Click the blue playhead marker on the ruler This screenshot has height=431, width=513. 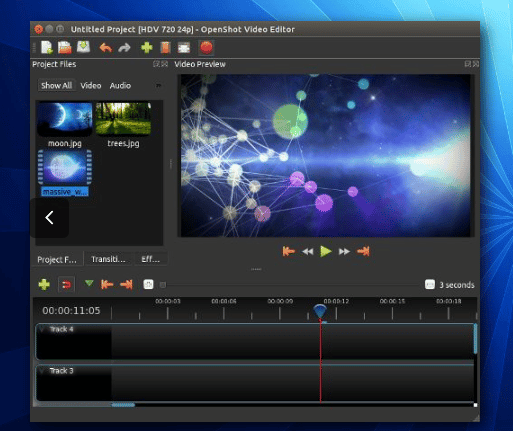320,311
